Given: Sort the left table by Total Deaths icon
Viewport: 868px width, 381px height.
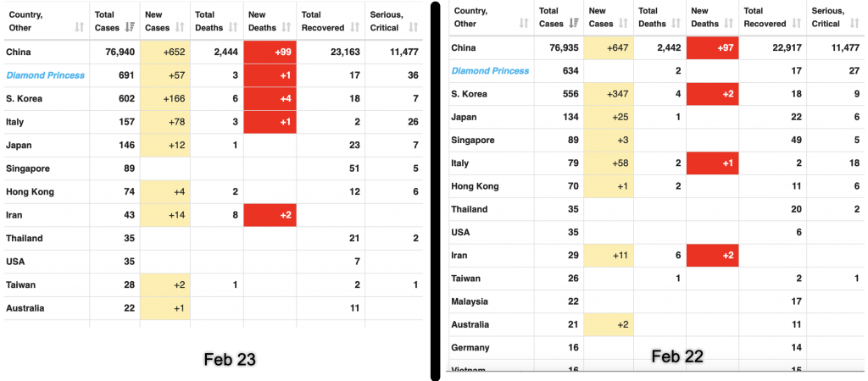Looking at the screenshot, I should pyautogui.click(x=231, y=27).
